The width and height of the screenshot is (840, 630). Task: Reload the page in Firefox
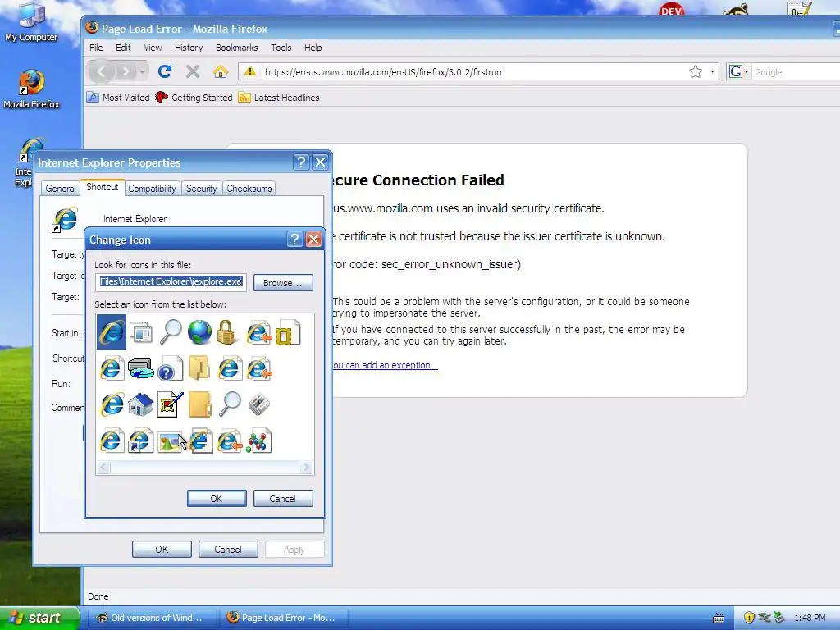[164, 71]
